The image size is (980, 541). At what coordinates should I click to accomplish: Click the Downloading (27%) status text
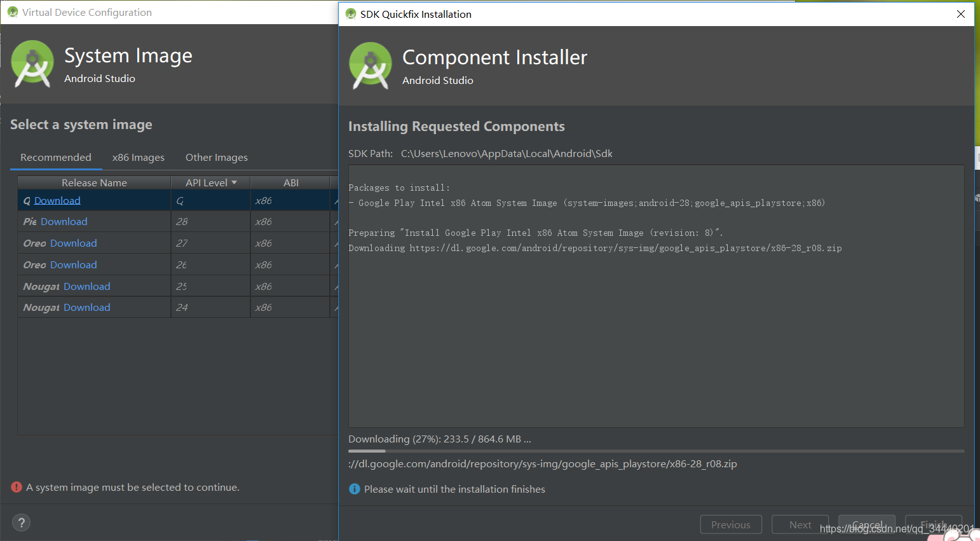tap(440, 439)
